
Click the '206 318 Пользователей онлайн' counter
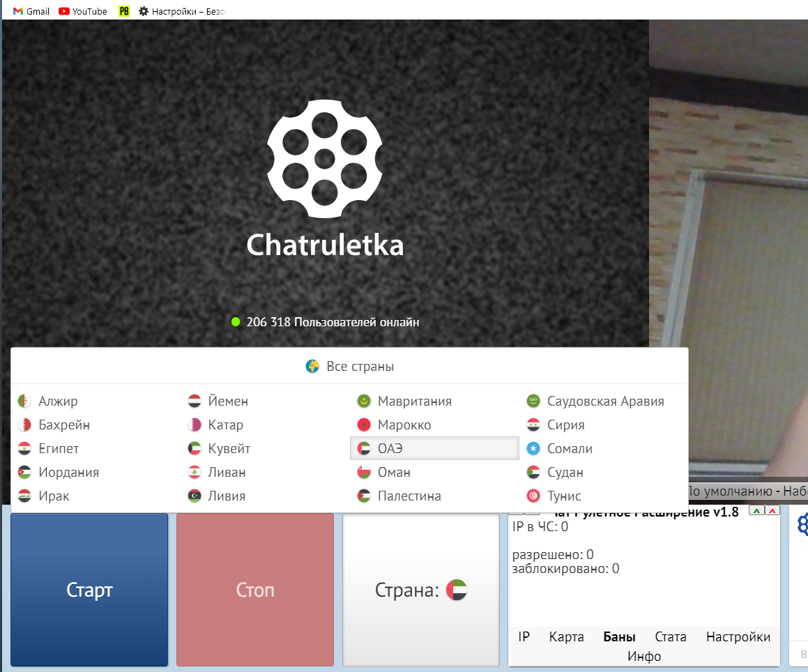click(325, 322)
